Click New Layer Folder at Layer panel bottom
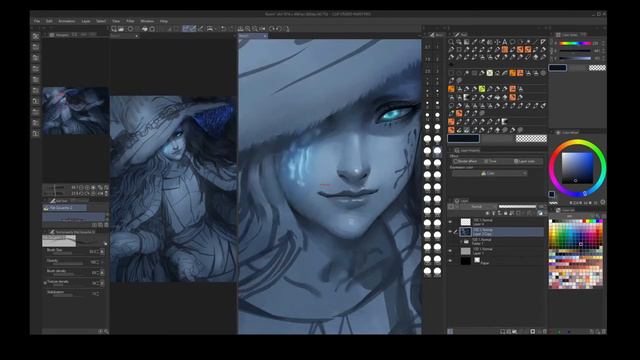 pos(515,331)
